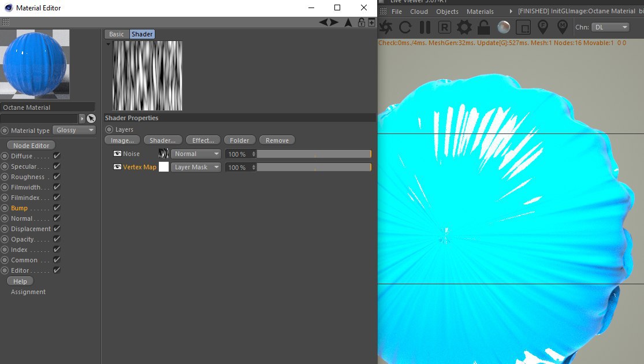
Task: Toggle the Filmwidth channel checkbox
Action: point(57,187)
